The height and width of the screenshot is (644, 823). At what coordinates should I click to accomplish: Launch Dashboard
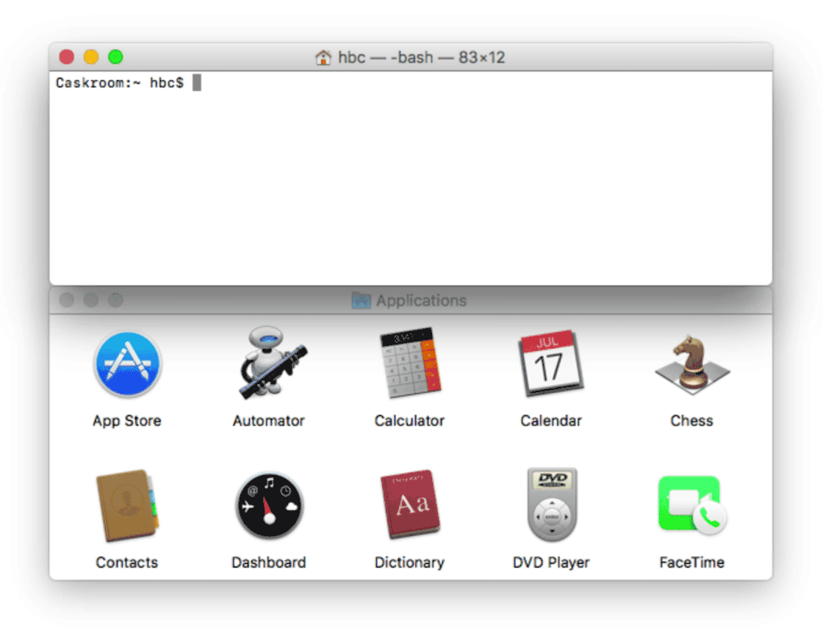pyautogui.click(x=268, y=505)
